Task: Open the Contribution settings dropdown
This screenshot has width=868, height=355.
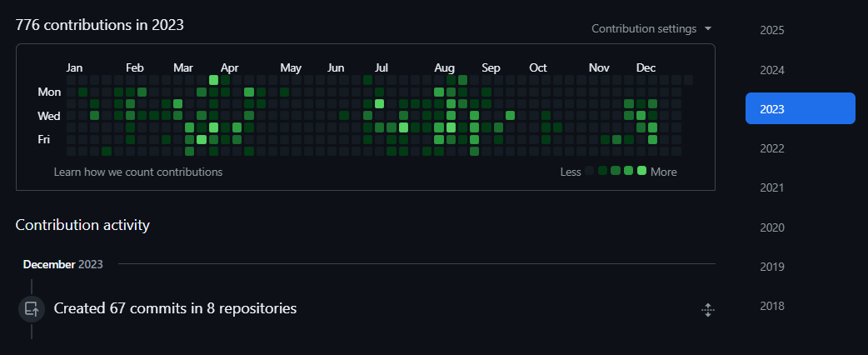Action: click(651, 29)
